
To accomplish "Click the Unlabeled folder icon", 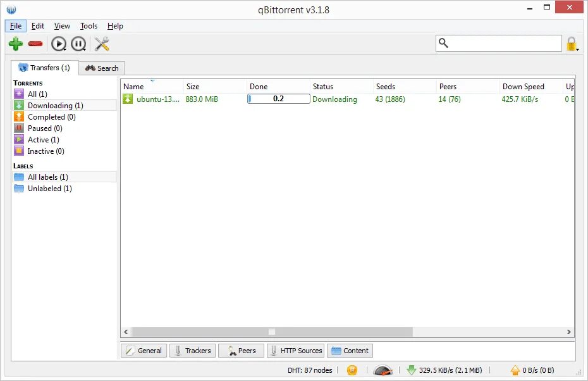I will click(x=19, y=189).
